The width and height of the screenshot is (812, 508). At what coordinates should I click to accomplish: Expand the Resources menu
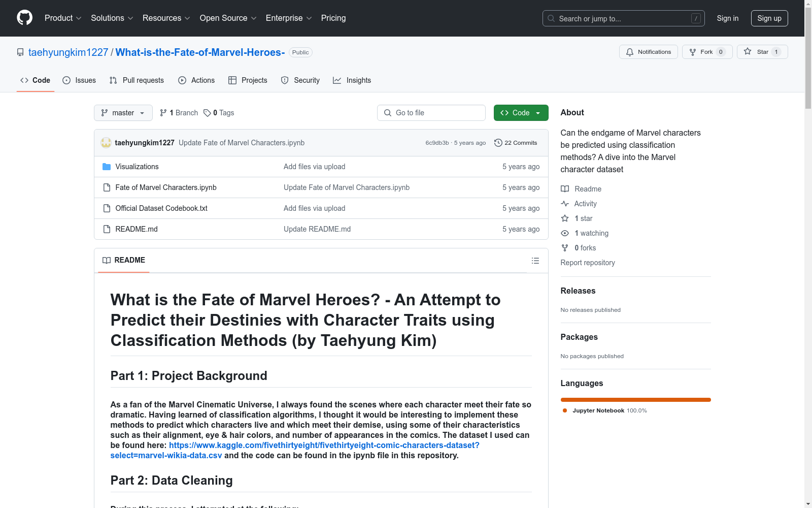[x=166, y=18]
